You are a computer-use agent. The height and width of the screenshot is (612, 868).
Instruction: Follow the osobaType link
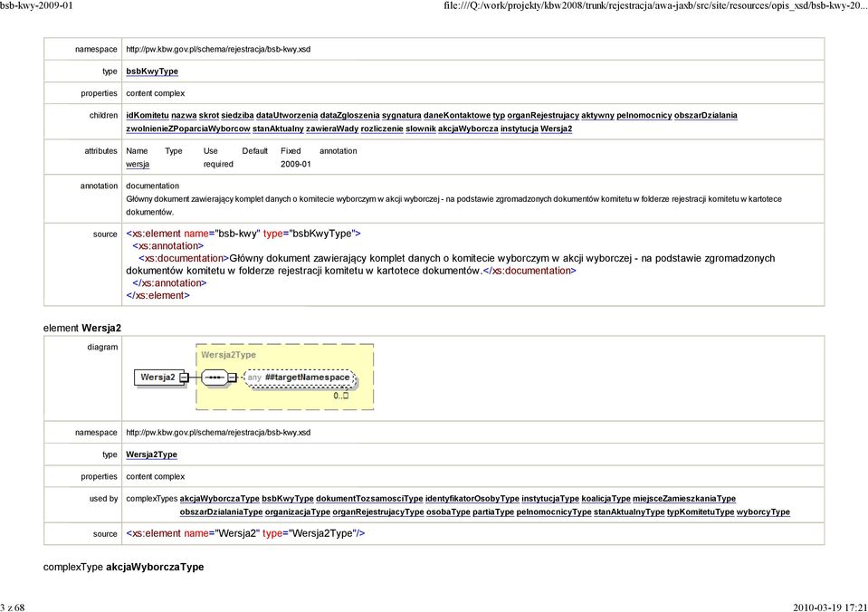pos(448,512)
